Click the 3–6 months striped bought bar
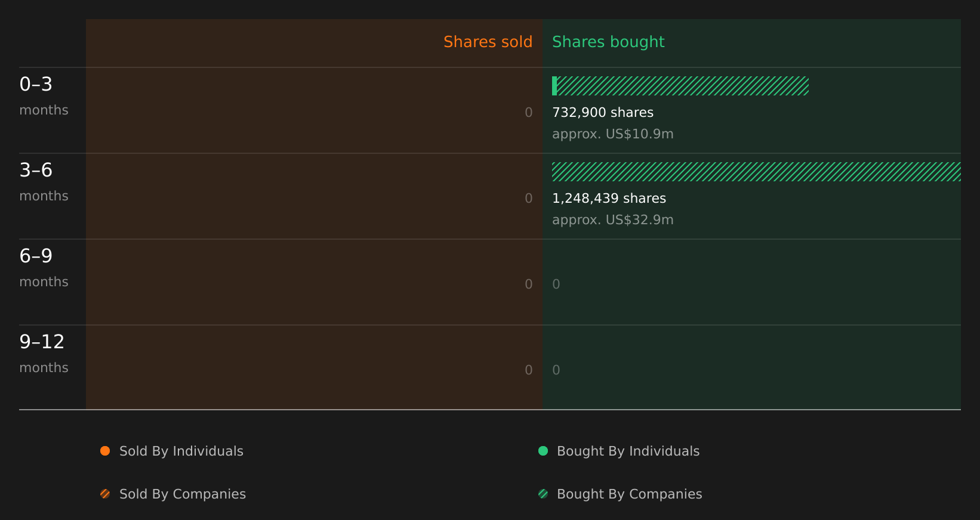Image resolution: width=980 pixels, height=520 pixels. point(756,172)
